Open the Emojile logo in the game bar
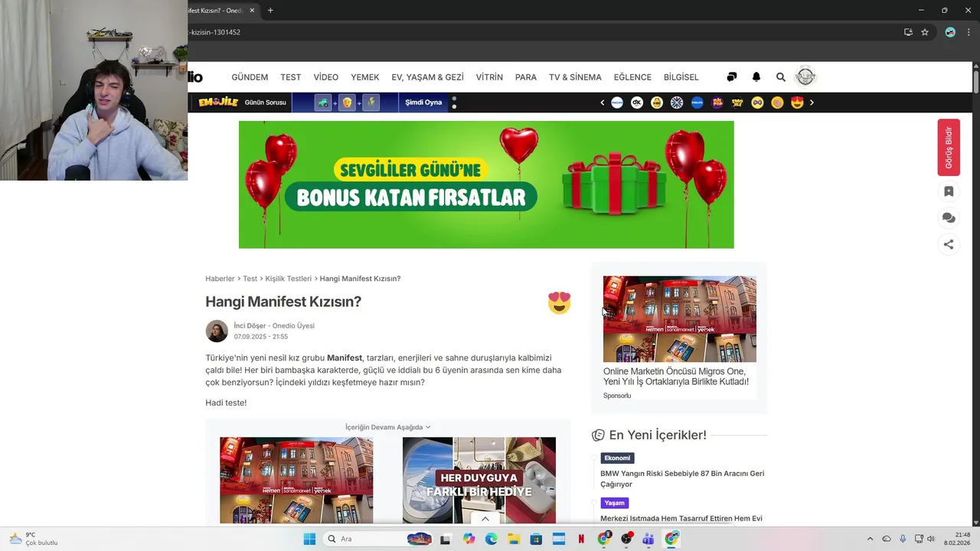 [x=218, y=102]
